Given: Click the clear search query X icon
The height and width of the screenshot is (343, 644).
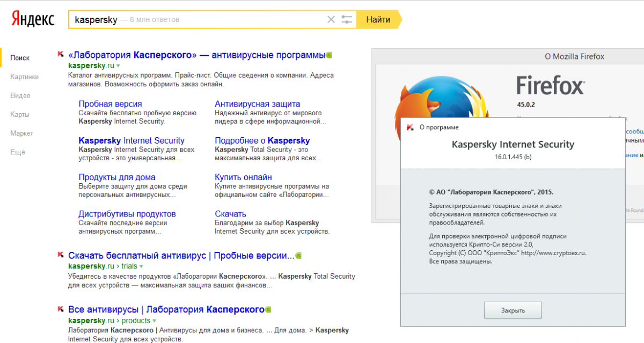Looking at the screenshot, I should pyautogui.click(x=331, y=20).
